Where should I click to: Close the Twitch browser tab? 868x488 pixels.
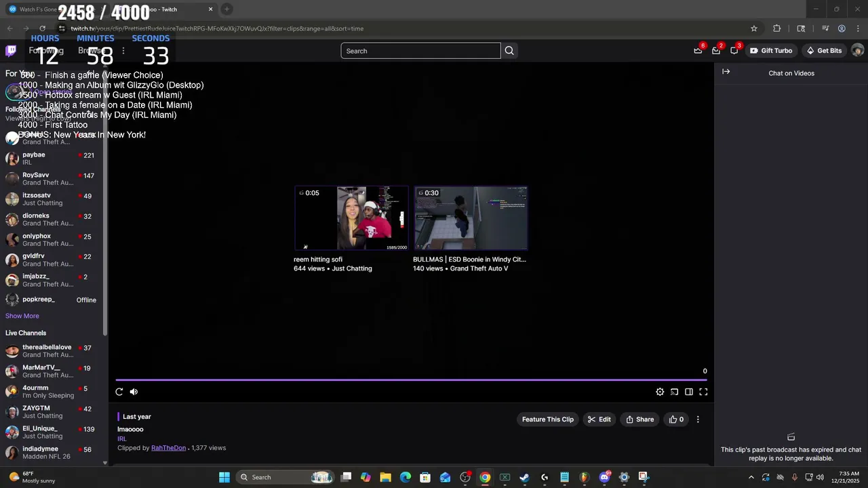210,9
